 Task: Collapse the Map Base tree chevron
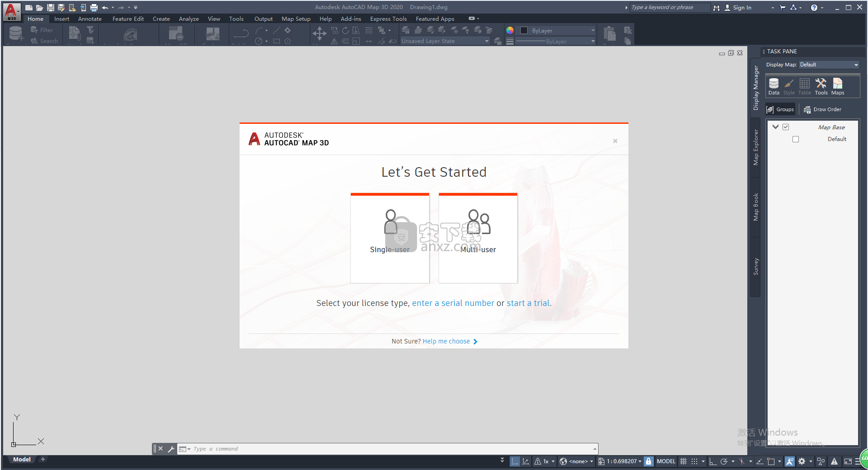tap(775, 127)
